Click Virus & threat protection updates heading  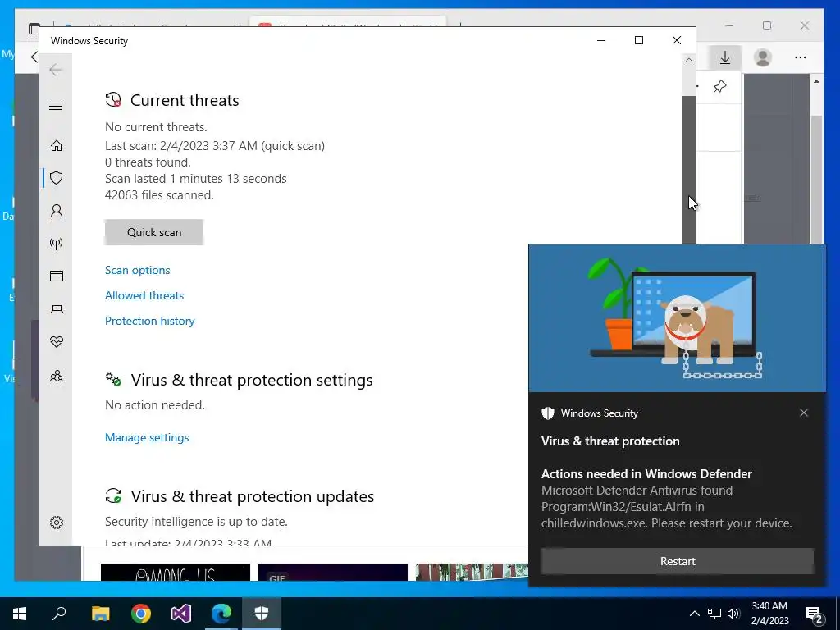(x=253, y=496)
